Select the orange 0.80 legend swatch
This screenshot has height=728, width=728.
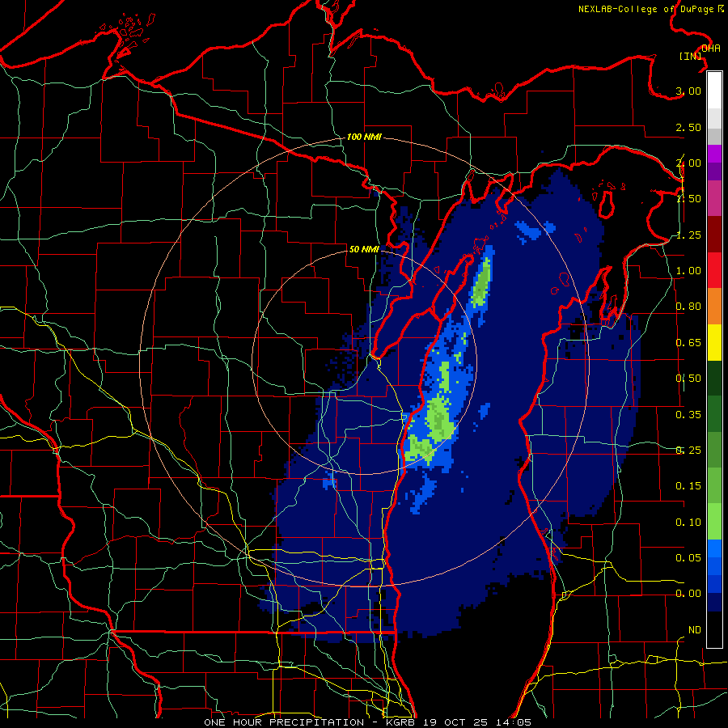point(714,306)
